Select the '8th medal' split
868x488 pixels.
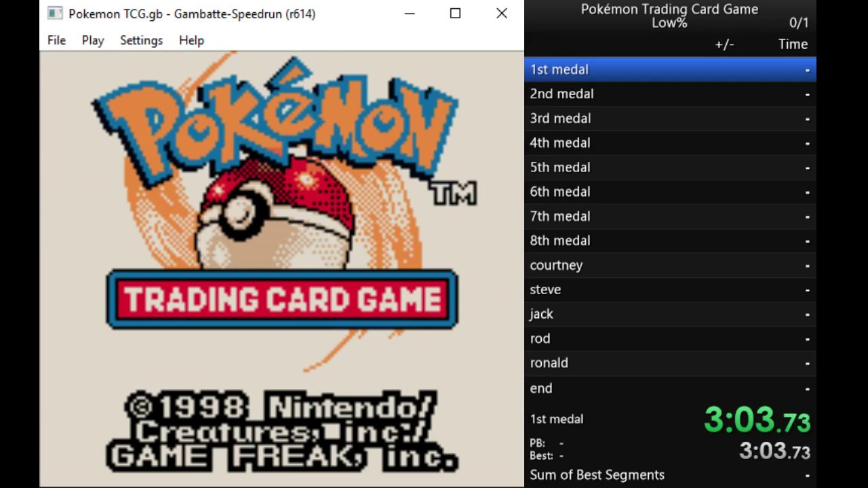(670, 240)
